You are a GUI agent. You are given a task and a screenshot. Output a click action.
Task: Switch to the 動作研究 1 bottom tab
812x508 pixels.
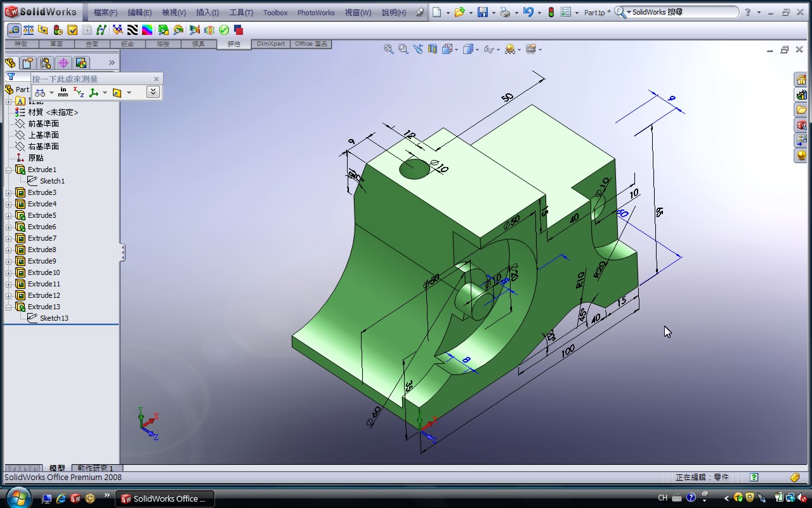click(x=95, y=468)
